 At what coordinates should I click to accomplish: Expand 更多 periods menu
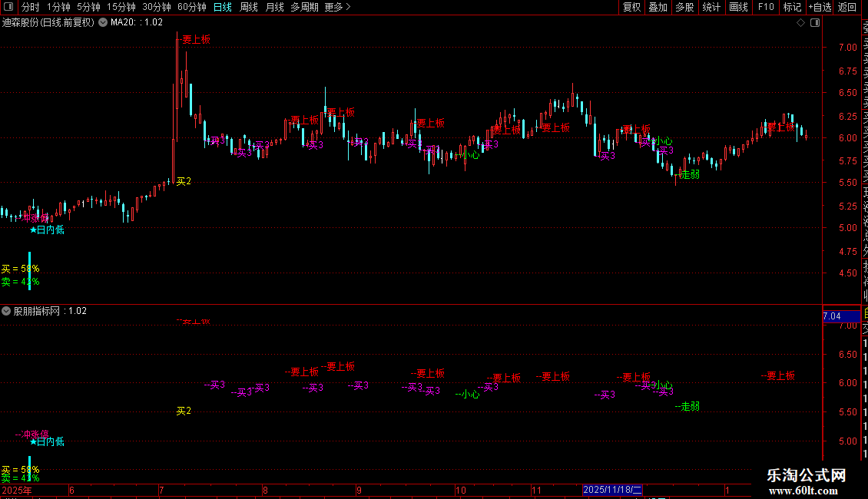(337, 7)
